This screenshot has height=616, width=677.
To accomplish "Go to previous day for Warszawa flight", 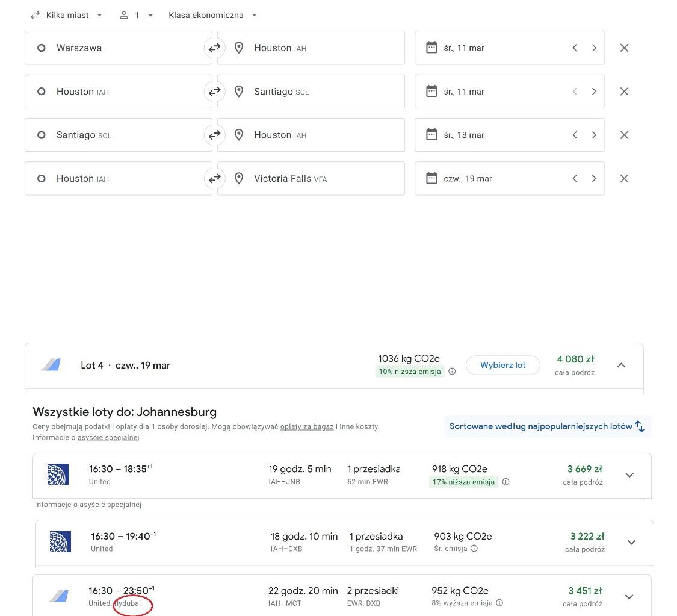I will click(575, 48).
